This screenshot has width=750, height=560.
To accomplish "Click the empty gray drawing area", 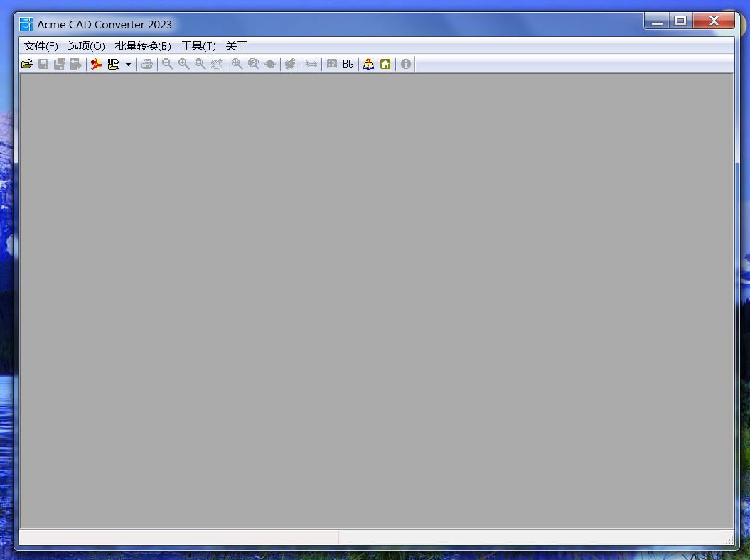I will pos(376,300).
